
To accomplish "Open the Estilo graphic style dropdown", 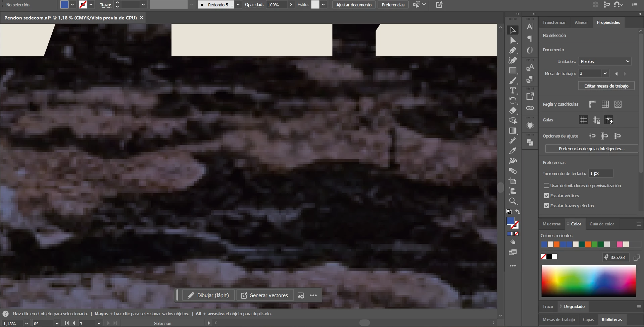I will coord(323,5).
